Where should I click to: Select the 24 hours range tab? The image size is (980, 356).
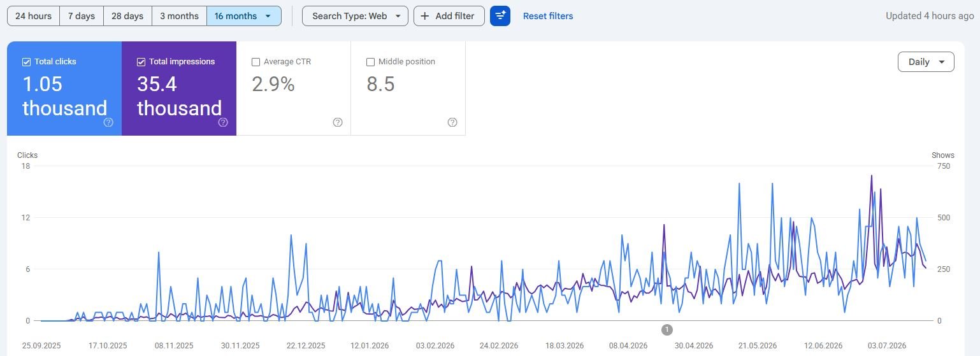click(33, 16)
